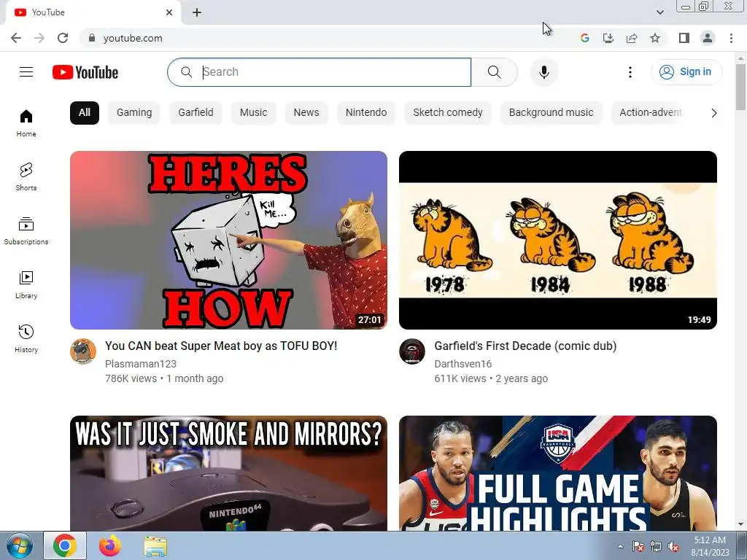Open 'You CAN beat Super Meat boy' title
This screenshot has height=560, width=747.
[221, 346]
